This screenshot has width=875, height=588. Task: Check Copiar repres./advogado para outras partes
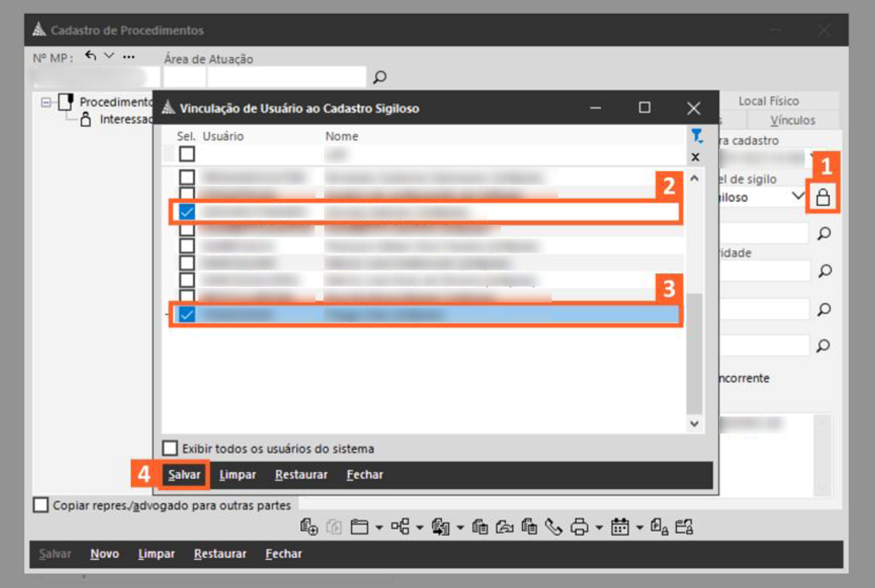pos(40,505)
